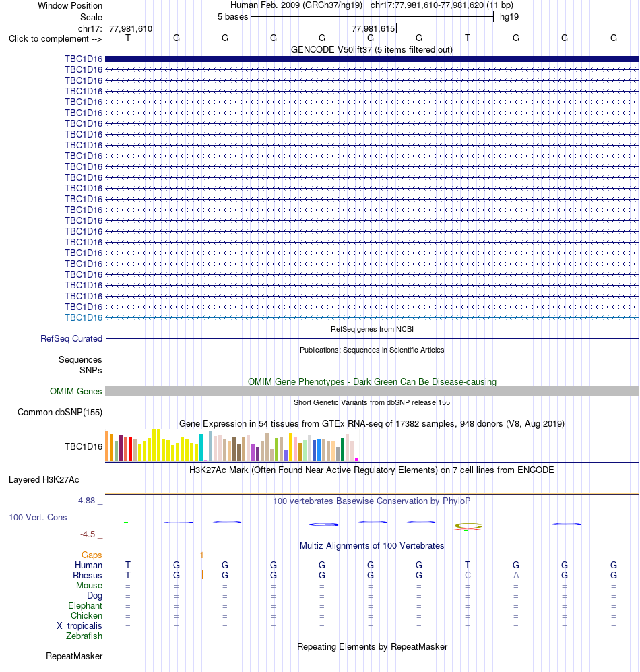Click the Sequences track label

80,359
